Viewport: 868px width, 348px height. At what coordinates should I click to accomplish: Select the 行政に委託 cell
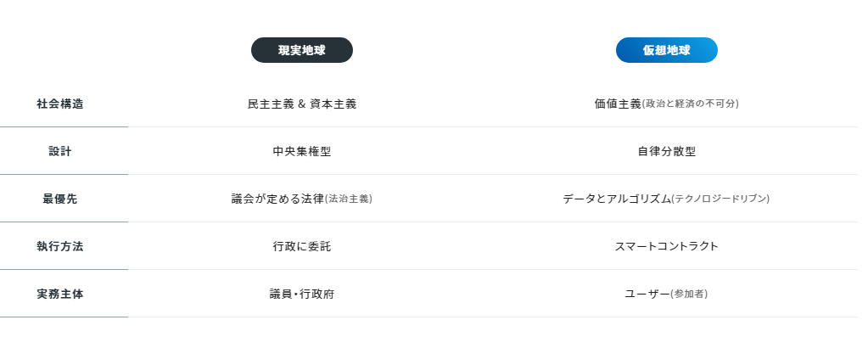click(301, 246)
